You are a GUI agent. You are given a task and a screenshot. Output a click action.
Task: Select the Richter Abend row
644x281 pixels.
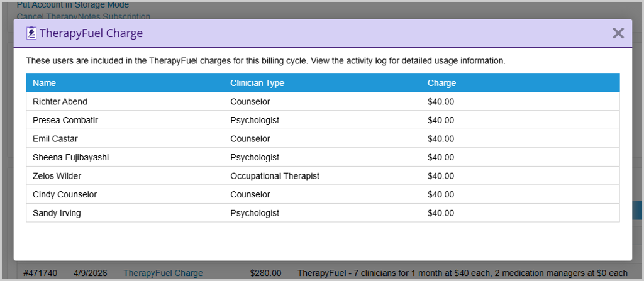point(60,102)
